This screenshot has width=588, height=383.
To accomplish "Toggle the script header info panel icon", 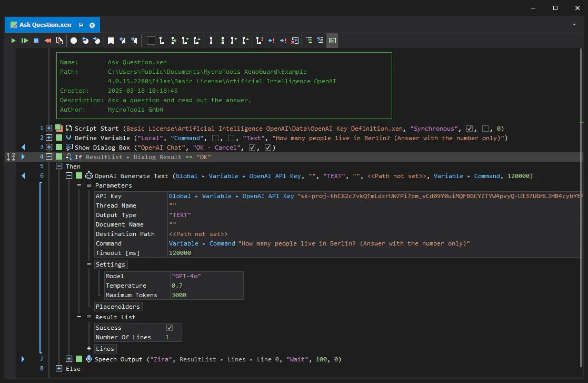I will coord(332,41).
